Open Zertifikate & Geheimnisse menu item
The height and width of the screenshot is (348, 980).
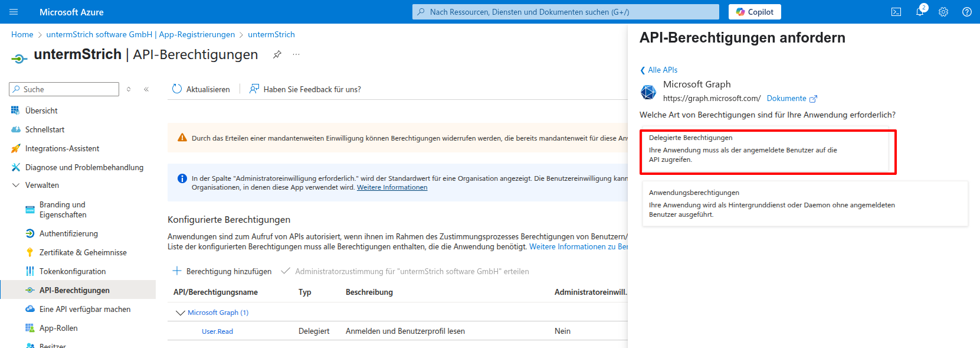point(83,252)
